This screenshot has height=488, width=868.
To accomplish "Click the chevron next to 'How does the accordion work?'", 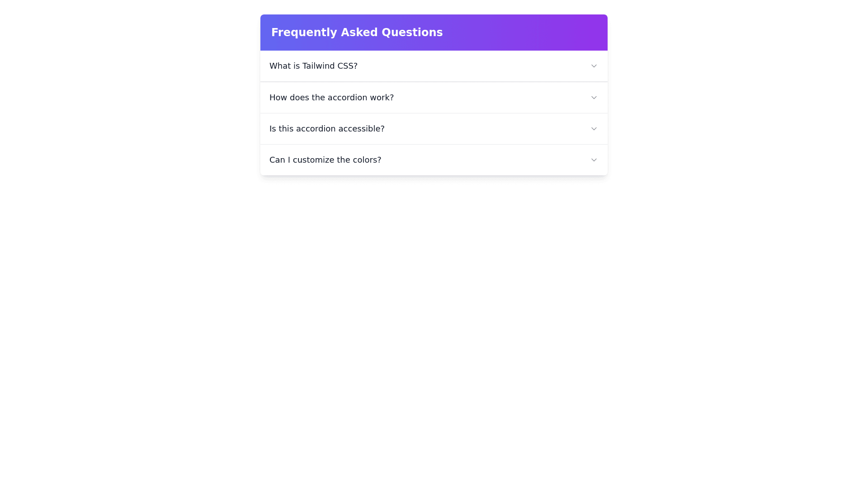I will 594,97.
